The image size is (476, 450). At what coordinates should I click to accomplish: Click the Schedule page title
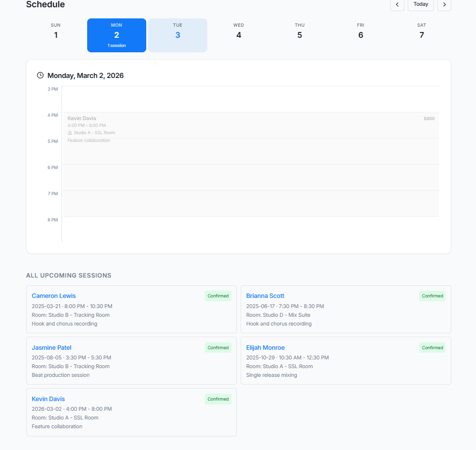[46, 4]
